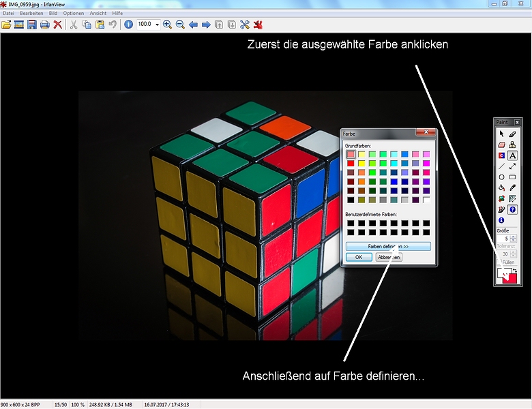This screenshot has width=532, height=409.
Task: Open the Optionen menu
Action: (73, 13)
